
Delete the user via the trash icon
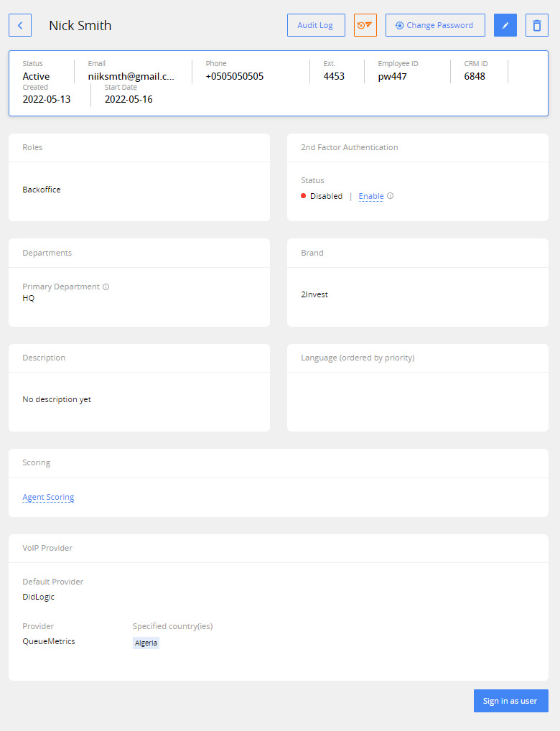[x=536, y=25]
